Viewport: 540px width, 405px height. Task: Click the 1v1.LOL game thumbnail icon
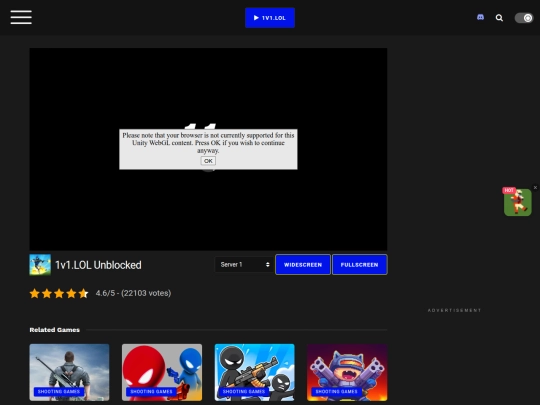(x=40, y=264)
